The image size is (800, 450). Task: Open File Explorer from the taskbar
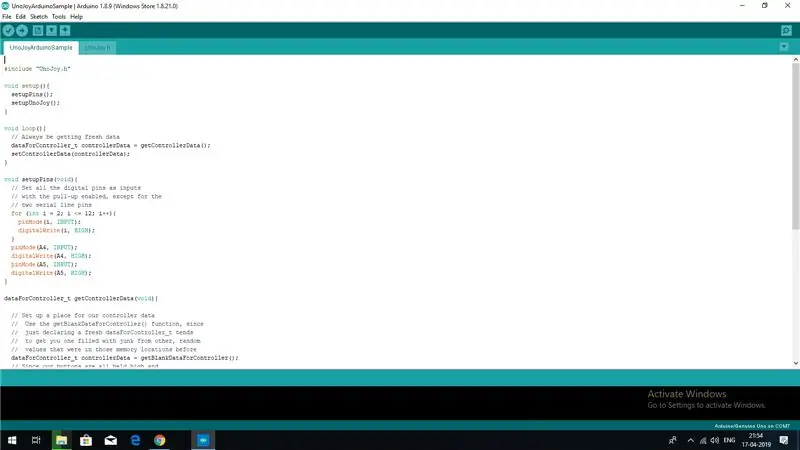point(61,440)
